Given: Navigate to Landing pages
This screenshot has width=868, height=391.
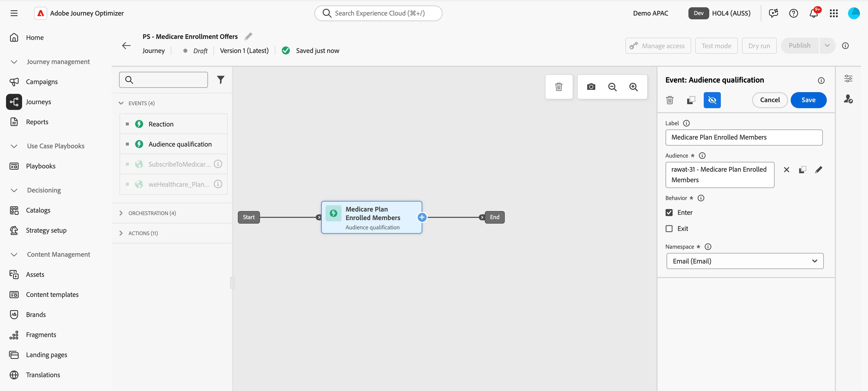Looking at the screenshot, I should tap(46, 355).
